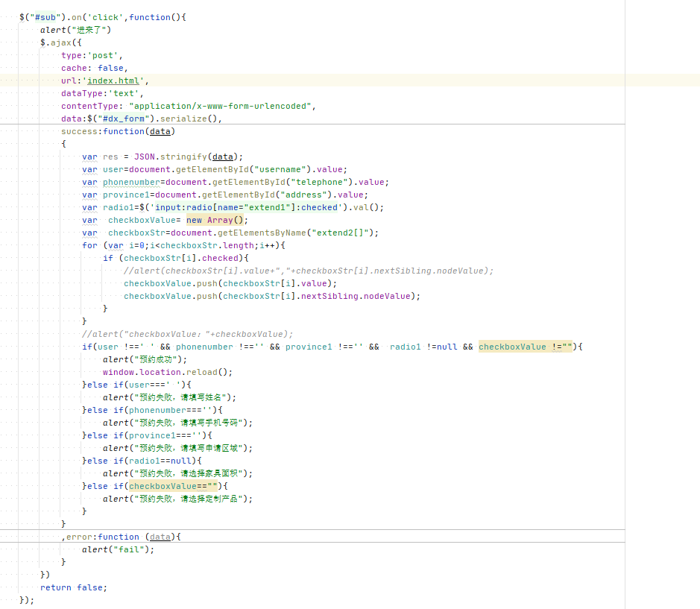Click checkboxValue.push nextSibling.nodeValue line
Image resolution: width=700 pixels, height=609 pixels.
(x=272, y=297)
